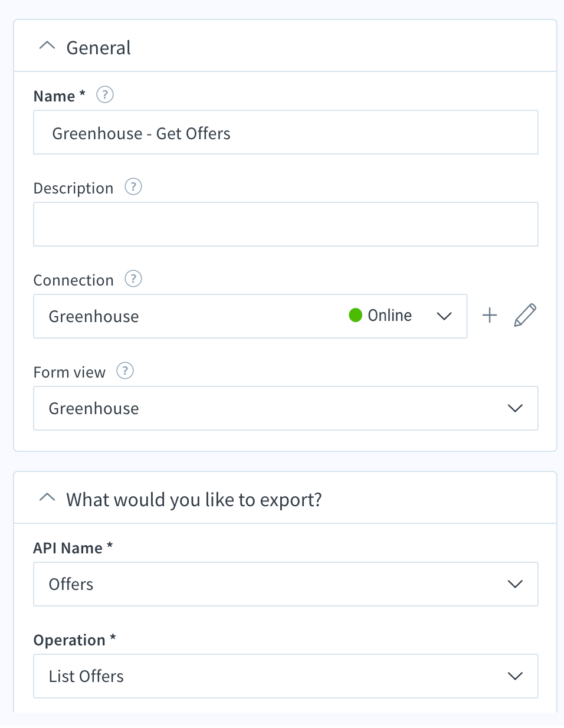Click the General section heading
The width and height of the screenshot is (564, 728).
tap(99, 48)
